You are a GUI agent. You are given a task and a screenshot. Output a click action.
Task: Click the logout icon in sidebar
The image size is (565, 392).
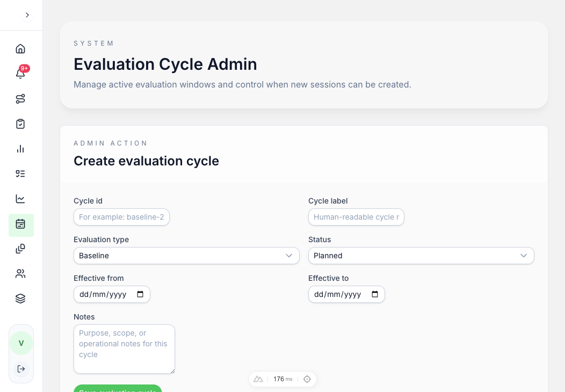21,369
